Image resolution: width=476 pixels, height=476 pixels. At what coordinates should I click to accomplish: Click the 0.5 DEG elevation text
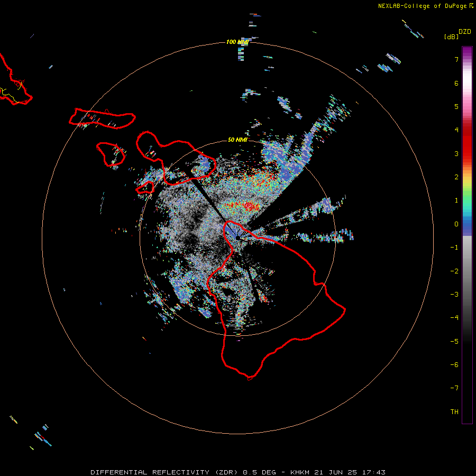coord(259,472)
